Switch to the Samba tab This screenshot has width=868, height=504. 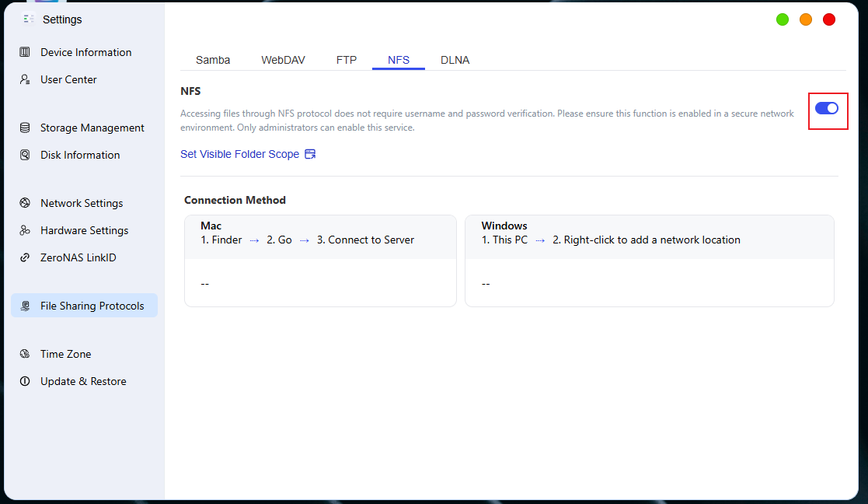[x=213, y=60]
